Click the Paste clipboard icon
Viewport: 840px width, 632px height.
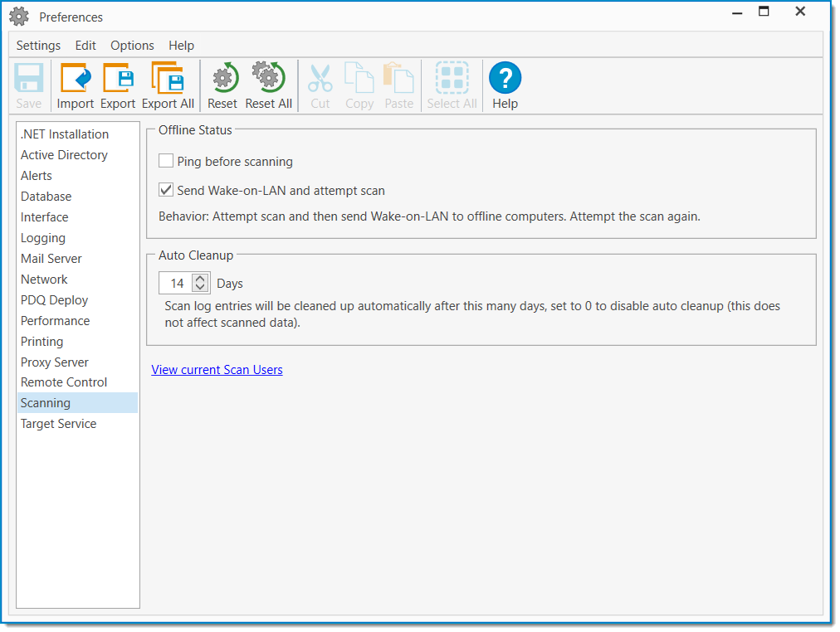click(398, 78)
